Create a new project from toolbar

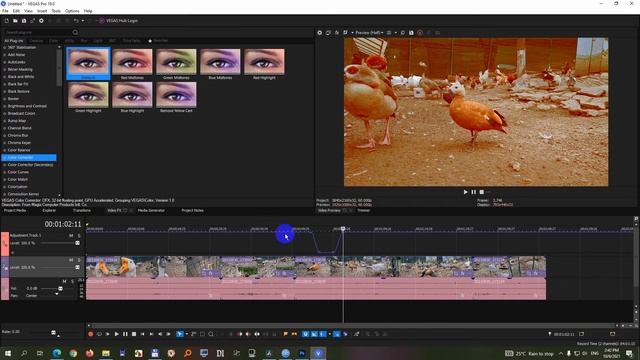(x=7, y=20)
